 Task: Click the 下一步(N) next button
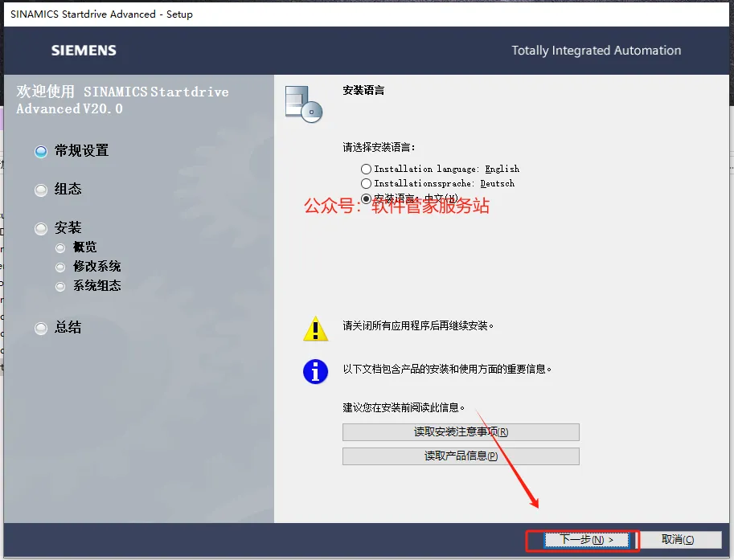click(x=586, y=540)
